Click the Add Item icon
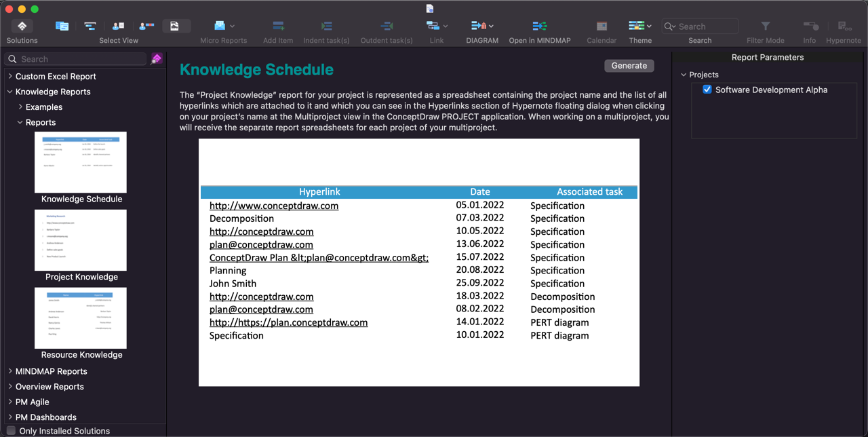Viewport: 868px width, 437px height. click(x=278, y=26)
